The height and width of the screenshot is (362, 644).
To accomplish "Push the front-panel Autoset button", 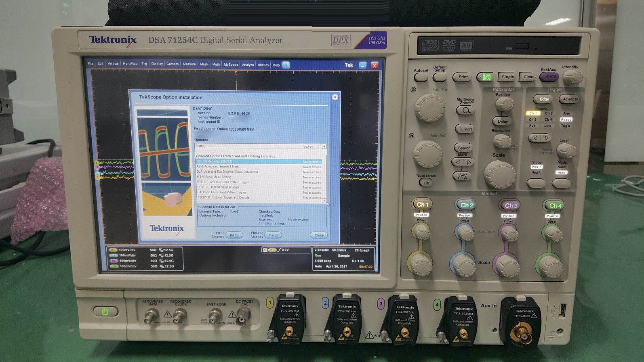I will (x=421, y=77).
